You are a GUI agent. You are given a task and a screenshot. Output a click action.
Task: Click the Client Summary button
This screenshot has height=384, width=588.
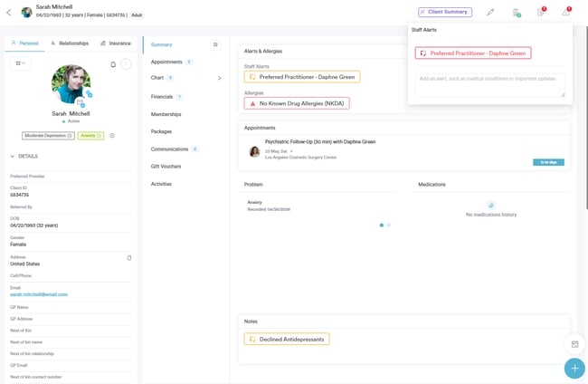(x=445, y=12)
